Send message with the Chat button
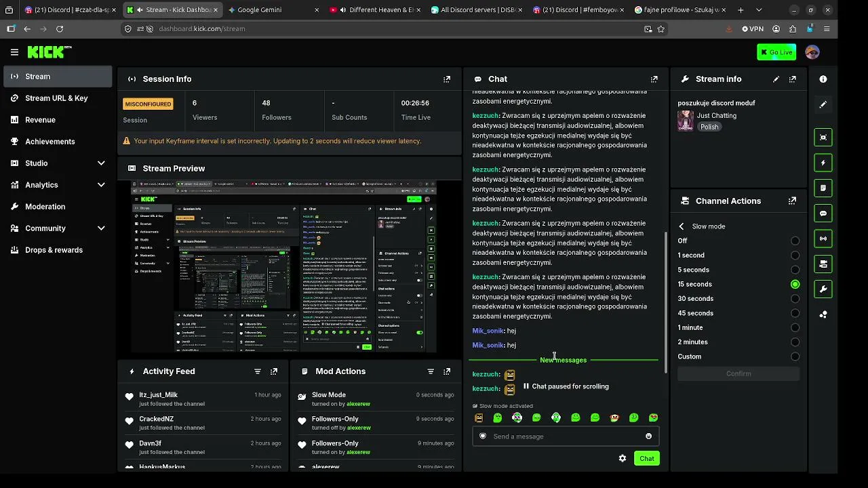Viewport: 868px width, 488px height. [x=647, y=459]
